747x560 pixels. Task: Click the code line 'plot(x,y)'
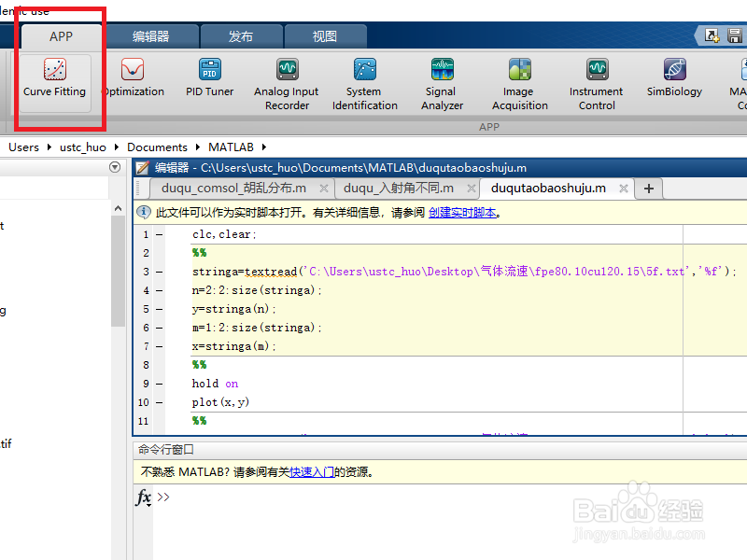tap(220, 402)
